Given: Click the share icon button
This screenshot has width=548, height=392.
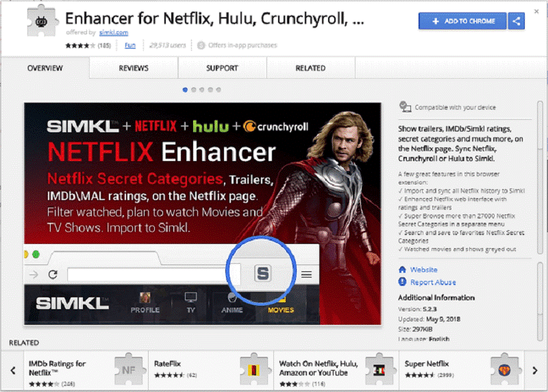Looking at the screenshot, I should point(516,21).
